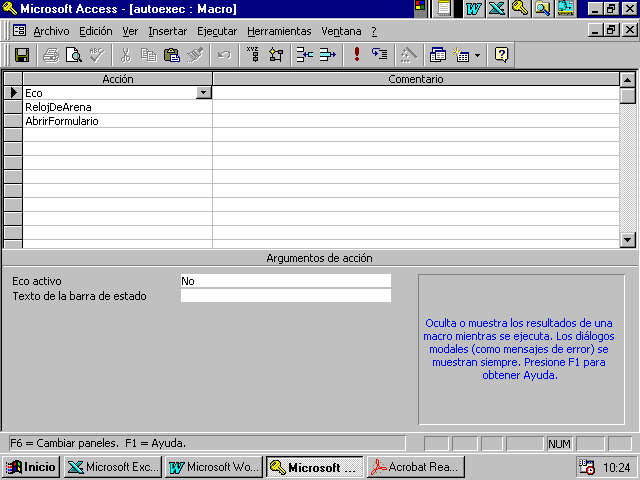Click the Office logo icon in title bar
Viewport: 640px width, 480px height.
[420, 6]
